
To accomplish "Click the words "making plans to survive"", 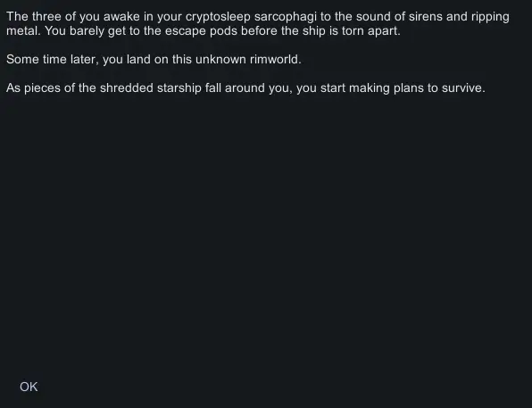I will coord(415,88).
